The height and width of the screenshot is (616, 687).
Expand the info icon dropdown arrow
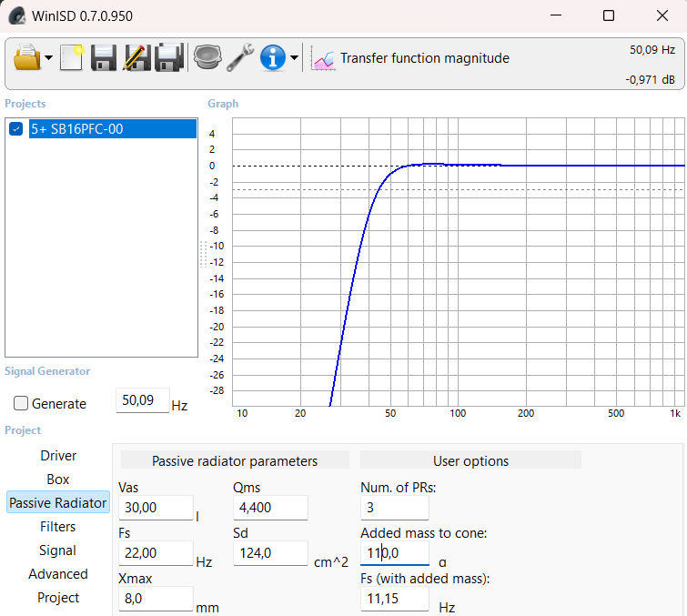(x=294, y=58)
